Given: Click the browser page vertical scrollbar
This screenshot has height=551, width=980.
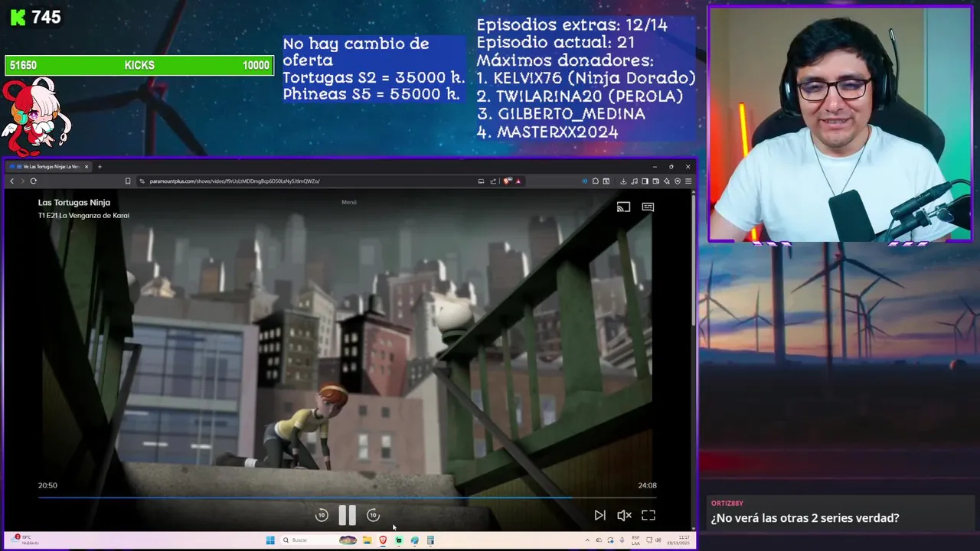Looking at the screenshot, I should click(694, 260).
